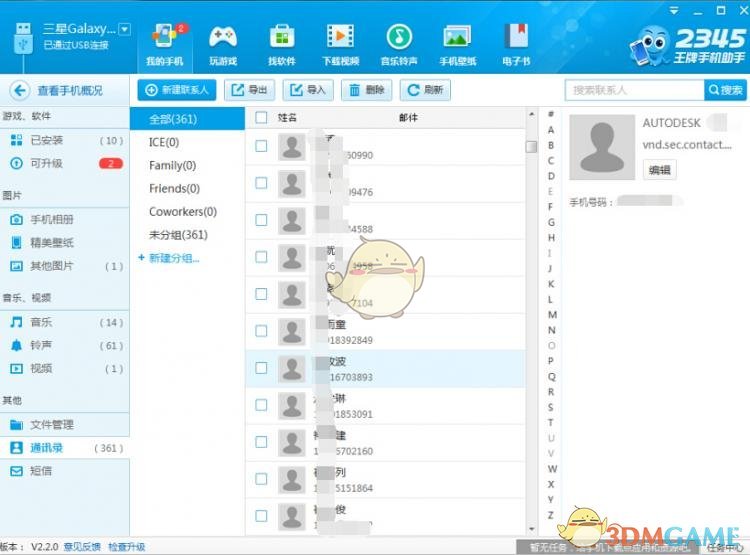Click the back arrow beside 查看手机概况
This screenshot has height=555, width=750.
[x=17, y=90]
